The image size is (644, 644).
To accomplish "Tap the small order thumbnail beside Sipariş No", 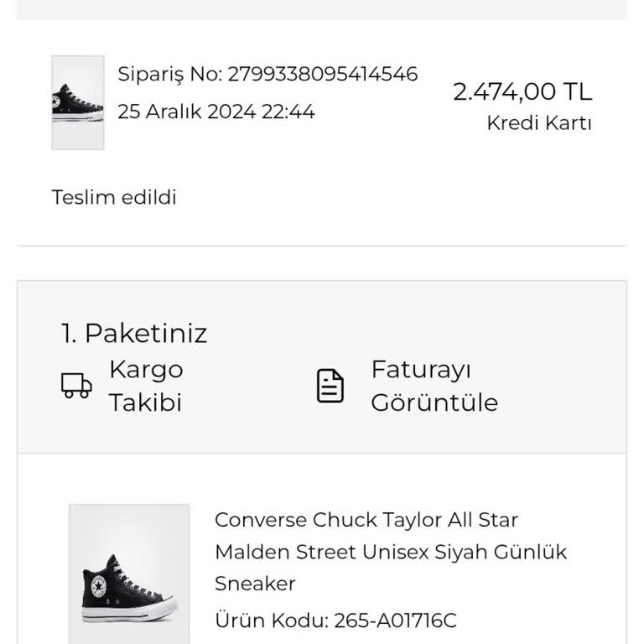I will [78, 102].
